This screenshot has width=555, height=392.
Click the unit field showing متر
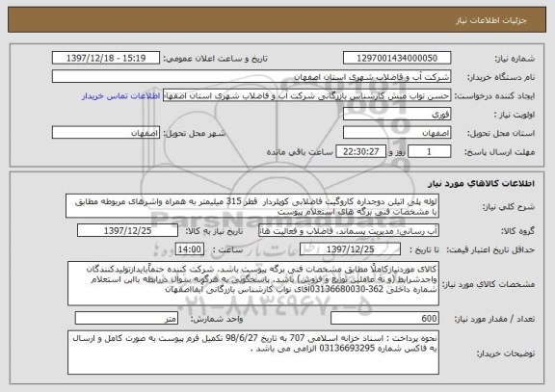click(126, 319)
